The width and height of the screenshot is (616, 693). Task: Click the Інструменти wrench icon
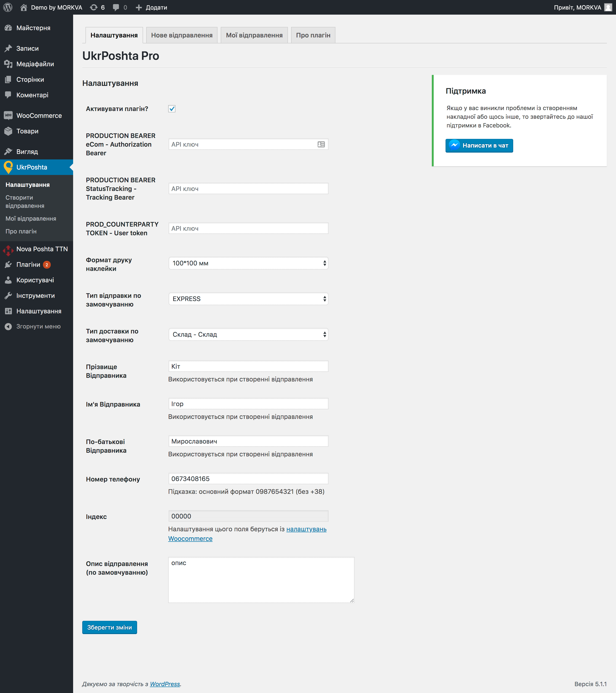[8, 296]
